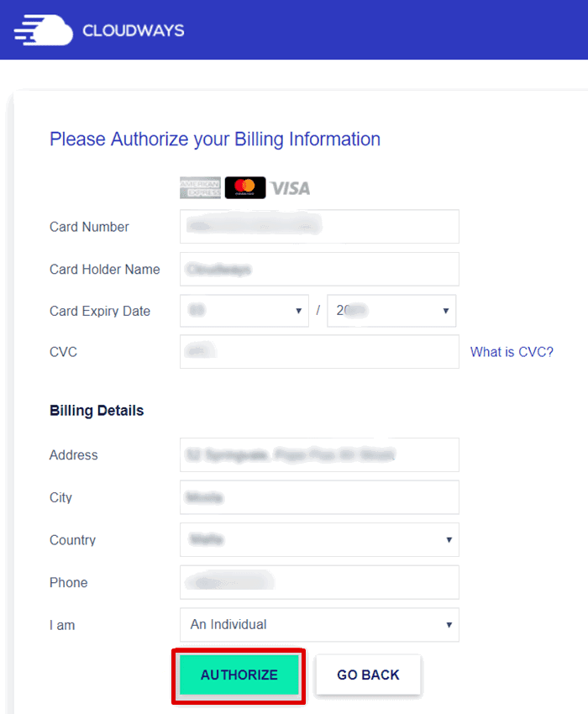Focus the Address input field
The width and height of the screenshot is (588, 714).
click(x=319, y=455)
